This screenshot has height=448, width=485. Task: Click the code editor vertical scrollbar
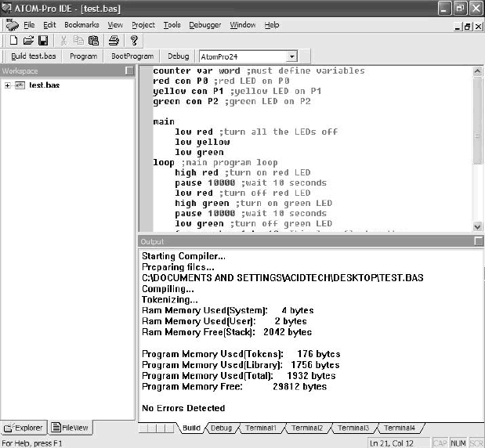tap(478, 149)
